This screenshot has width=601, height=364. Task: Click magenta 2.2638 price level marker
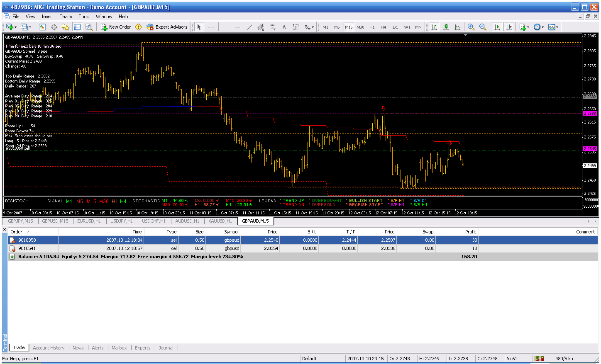590,113
